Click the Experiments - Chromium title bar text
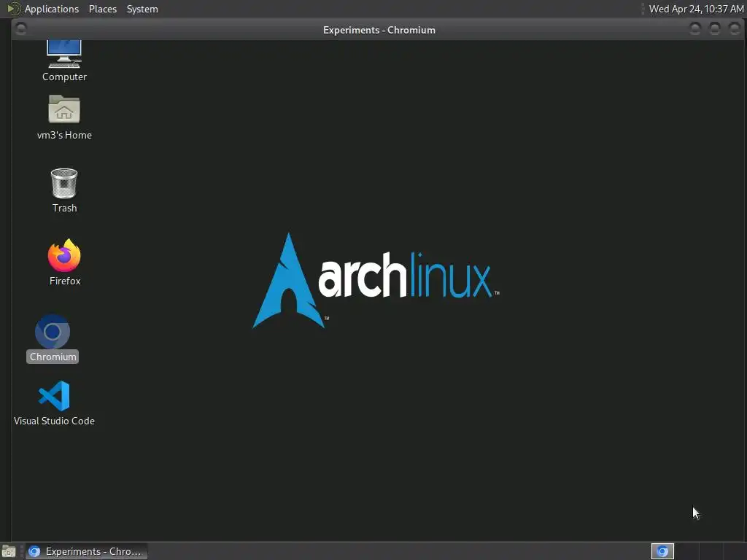Image resolution: width=747 pixels, height=560 pixels. [379, 30]
